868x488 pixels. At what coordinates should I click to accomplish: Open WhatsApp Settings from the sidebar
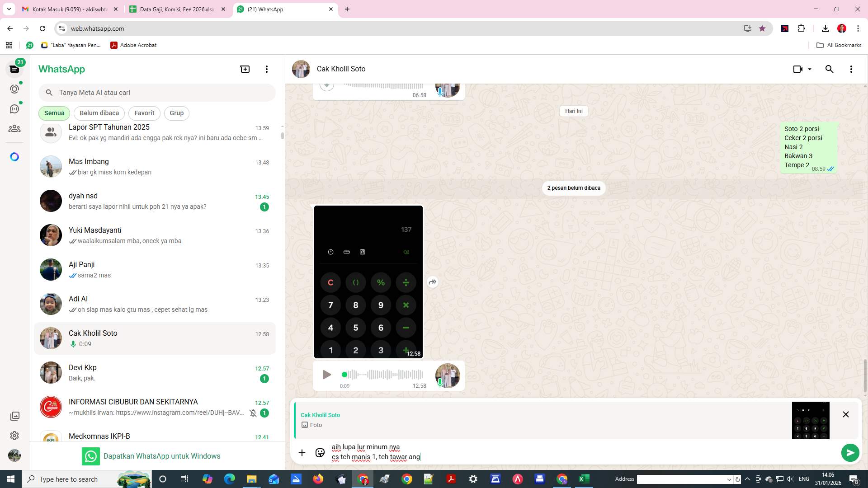[x=14, y=436]
